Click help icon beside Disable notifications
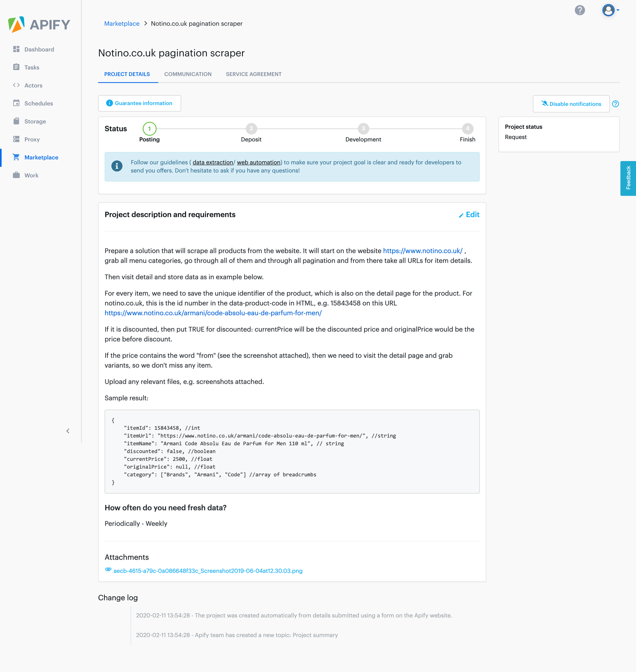The width and height of the screenshot is (636, 672). pyautogui.click(x=616, y=104)
